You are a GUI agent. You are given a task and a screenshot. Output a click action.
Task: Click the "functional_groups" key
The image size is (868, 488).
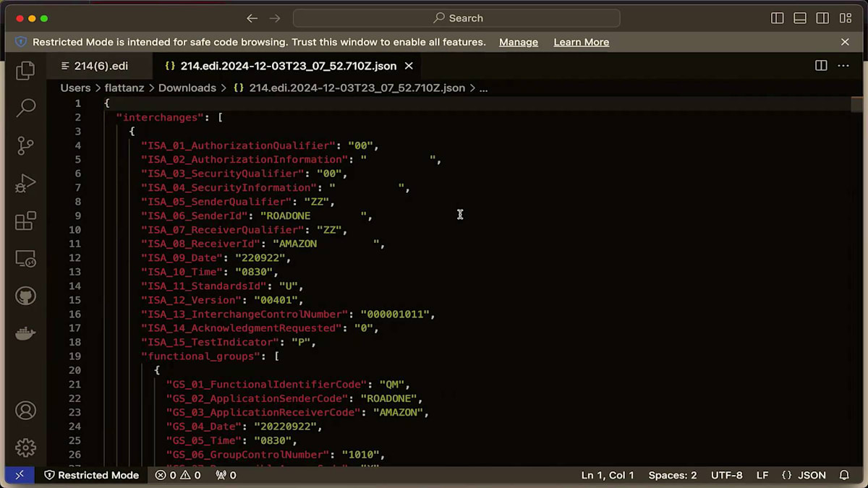[x=201, y=356]
